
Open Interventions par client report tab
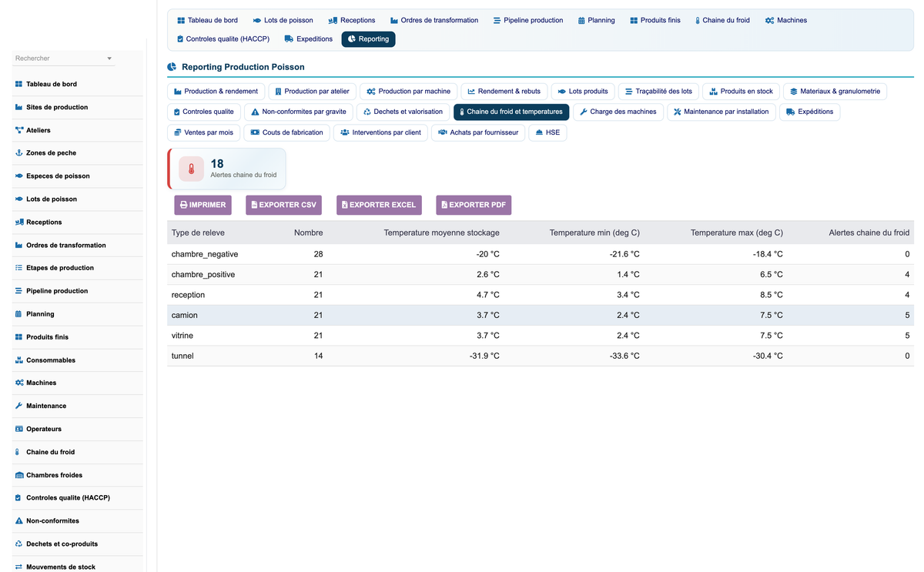point(380,132)
